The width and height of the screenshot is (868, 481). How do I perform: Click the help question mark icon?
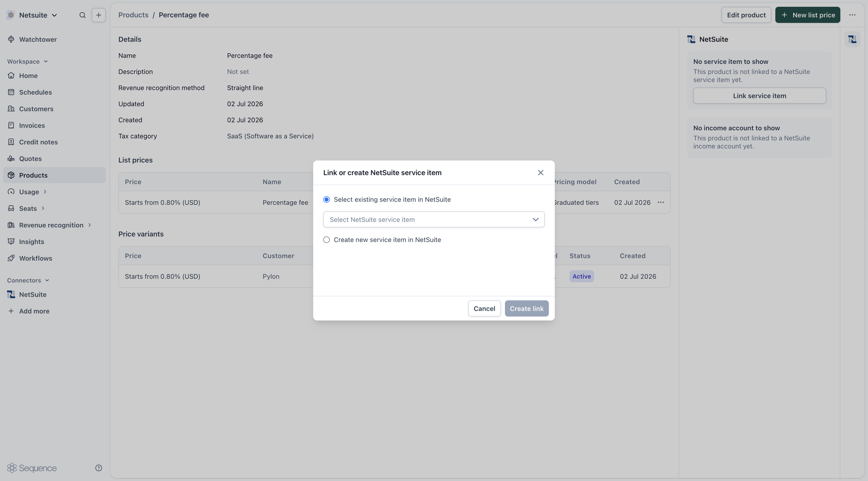coord(99,468)
